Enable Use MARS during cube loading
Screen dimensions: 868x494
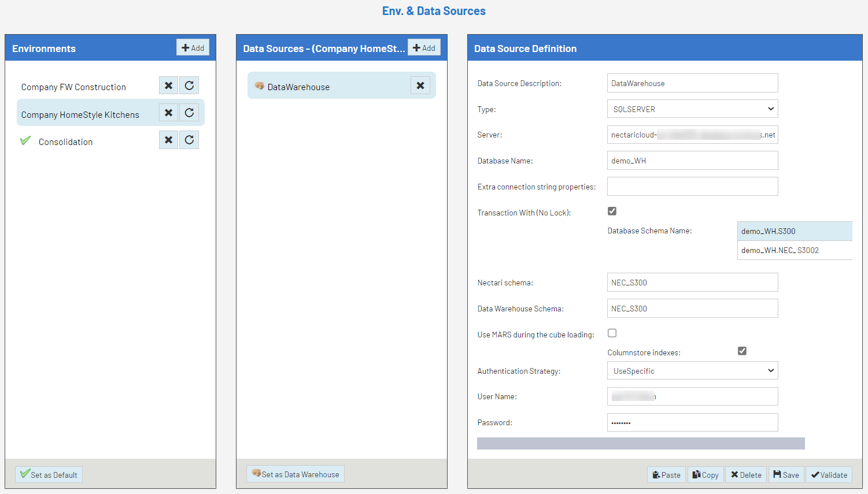tap(612, 333)
